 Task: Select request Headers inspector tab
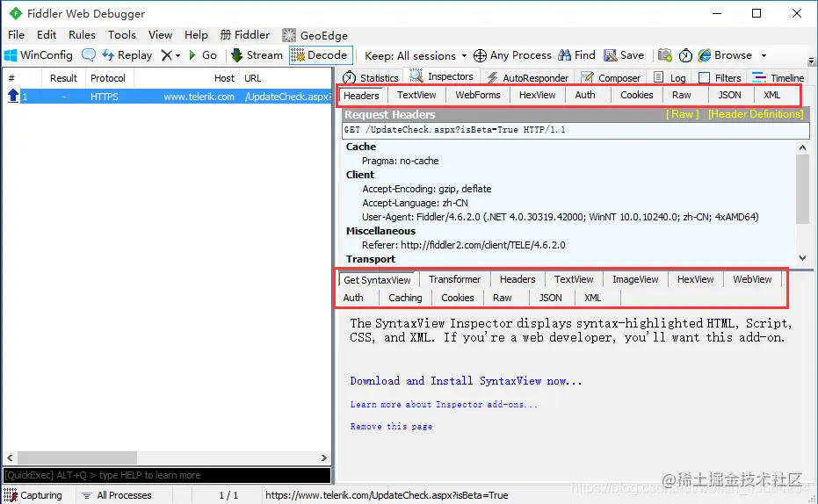coord(361,96)
